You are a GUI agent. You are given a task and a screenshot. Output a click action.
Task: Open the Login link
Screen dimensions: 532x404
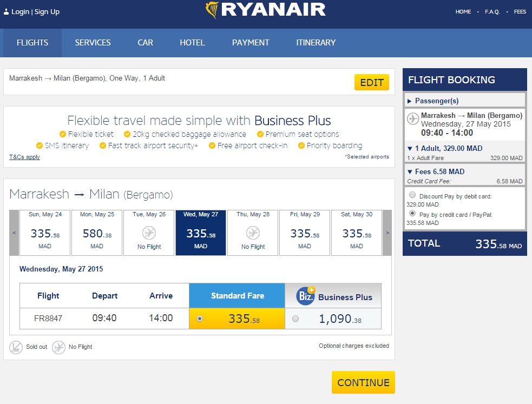pos(21,12)
